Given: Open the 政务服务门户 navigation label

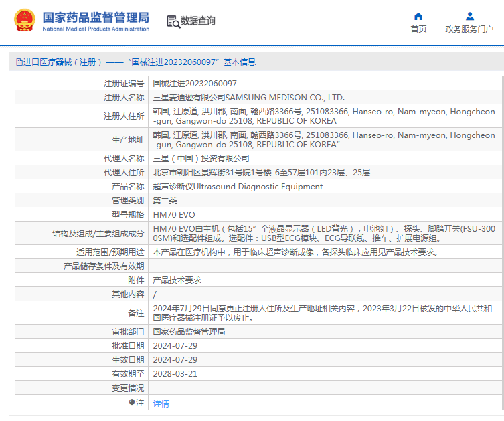Looking at the screenshot, I should click(x=469, y=29).
